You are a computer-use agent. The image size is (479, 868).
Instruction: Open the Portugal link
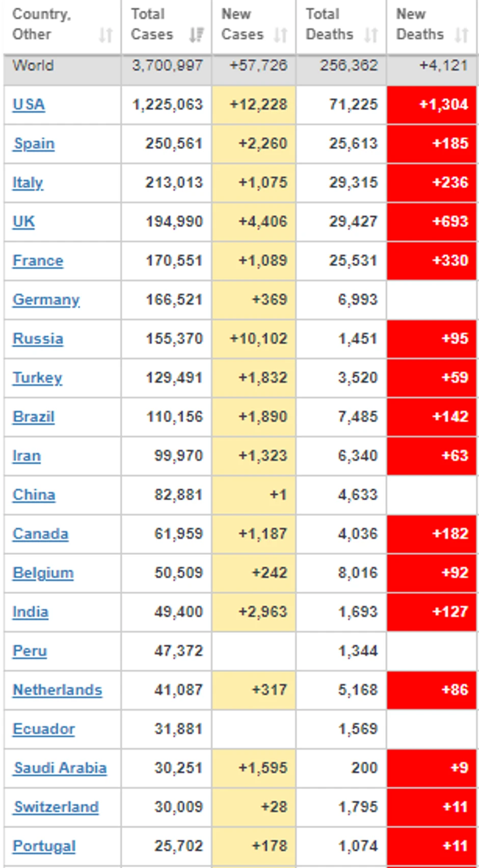click(x=44, y=846)
